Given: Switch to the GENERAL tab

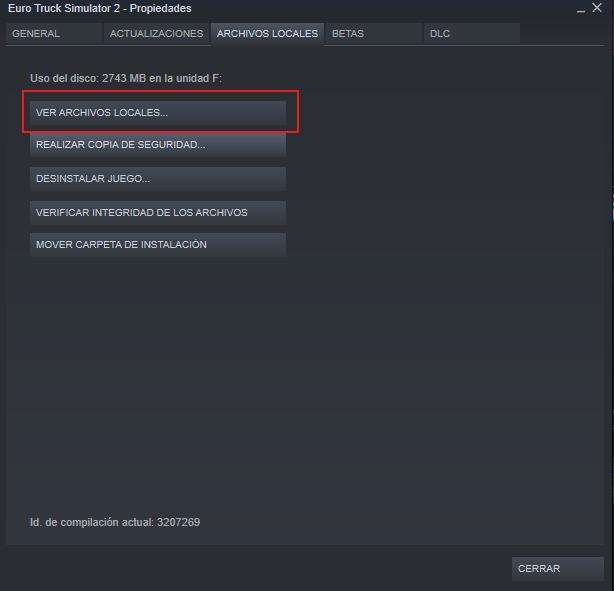Looking at the screenshot, I should pyautogui.click(x=54, y=34).
